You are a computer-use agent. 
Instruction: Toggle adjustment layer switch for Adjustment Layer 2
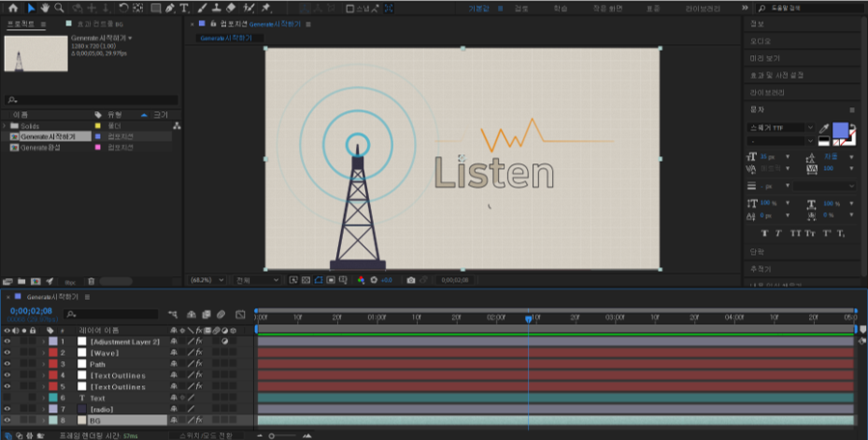coord(225,342)
